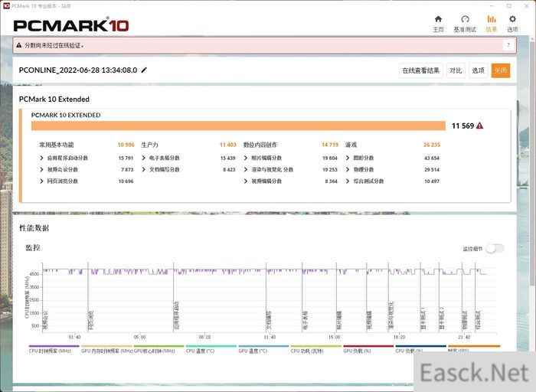This screenshot has height=392, width=536.
Task: Click the orange 关闭 close button
Action: click(x=501, y=70)
